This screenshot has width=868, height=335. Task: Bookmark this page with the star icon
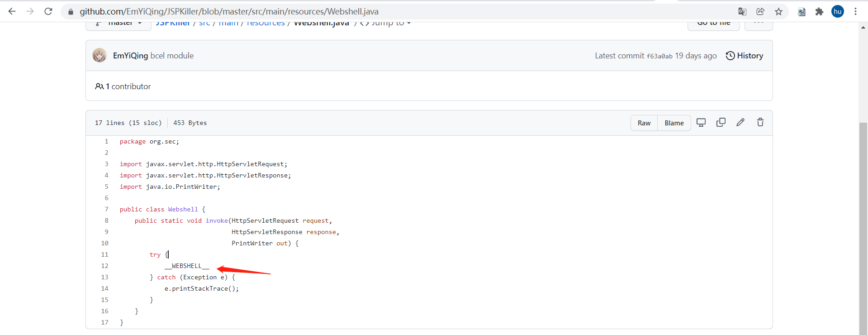[778, 12]
